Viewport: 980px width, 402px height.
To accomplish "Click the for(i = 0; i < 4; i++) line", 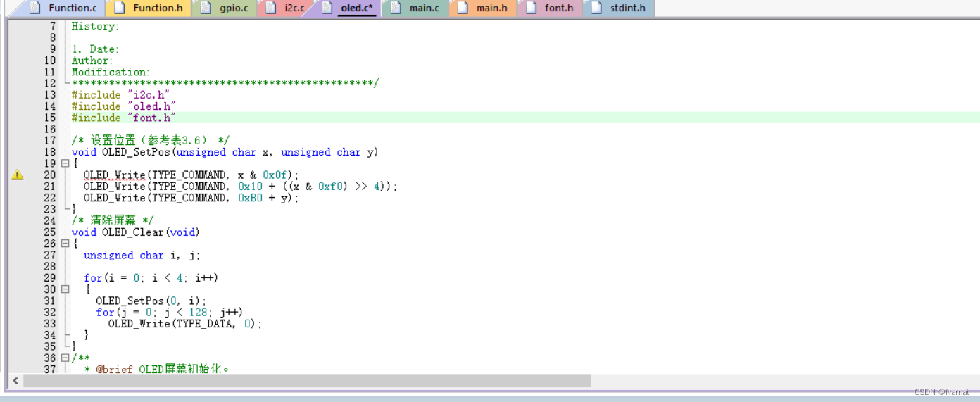I will pos(151,278).
